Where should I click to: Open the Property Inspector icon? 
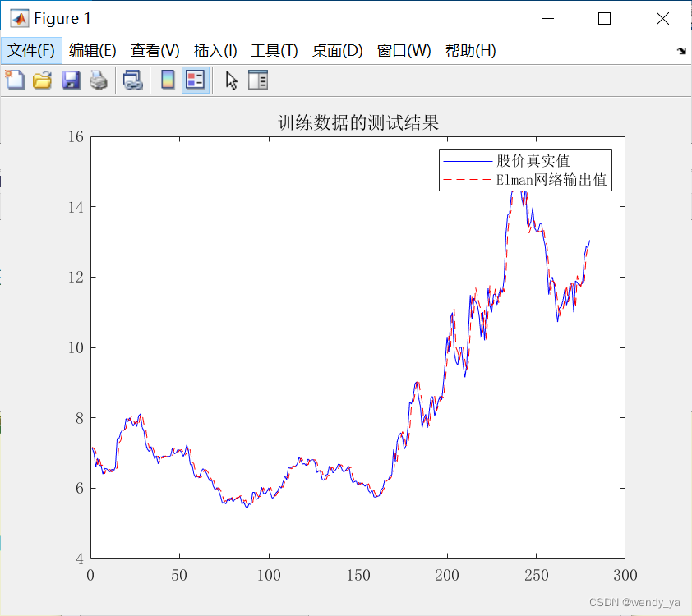coord(258,80)
